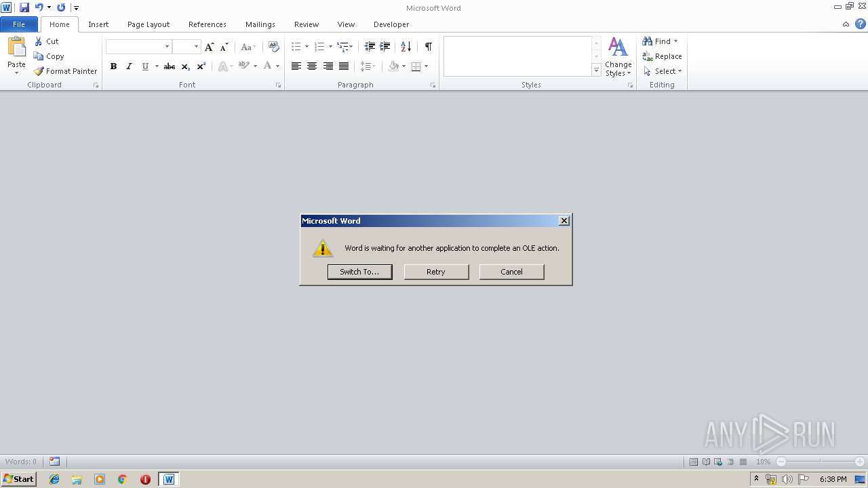Toggle Center alignment
The image size is (868, 488).
312,66
